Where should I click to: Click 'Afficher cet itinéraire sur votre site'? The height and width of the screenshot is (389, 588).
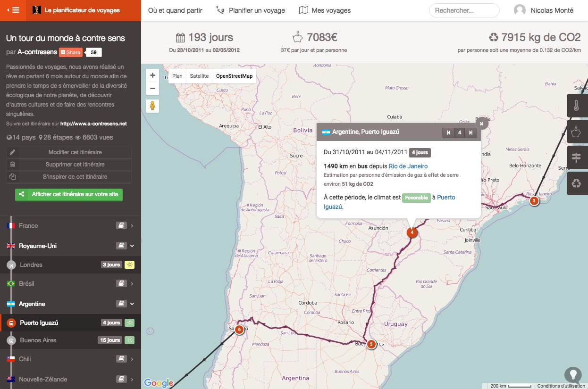click(69, 195)
